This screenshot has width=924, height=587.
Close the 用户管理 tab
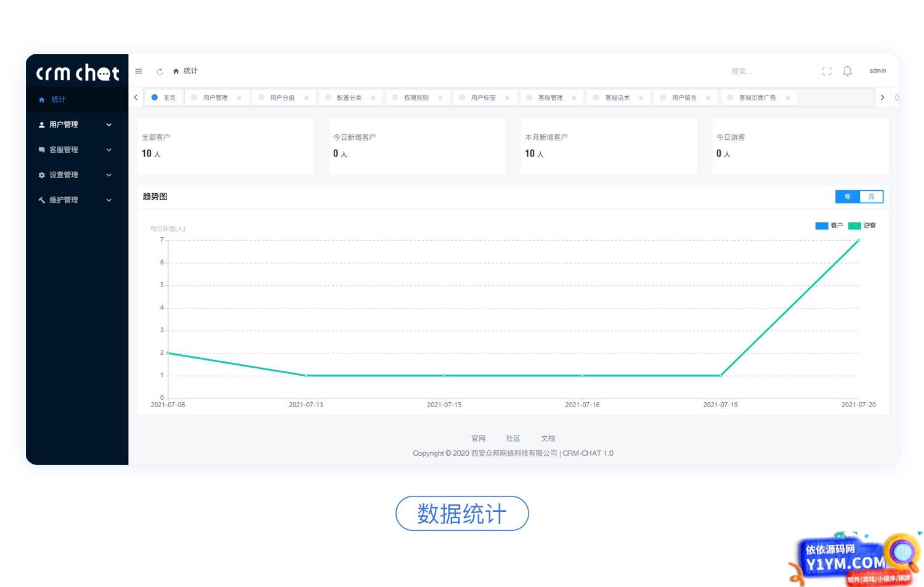pyautogui.click(x=239, y=98)
